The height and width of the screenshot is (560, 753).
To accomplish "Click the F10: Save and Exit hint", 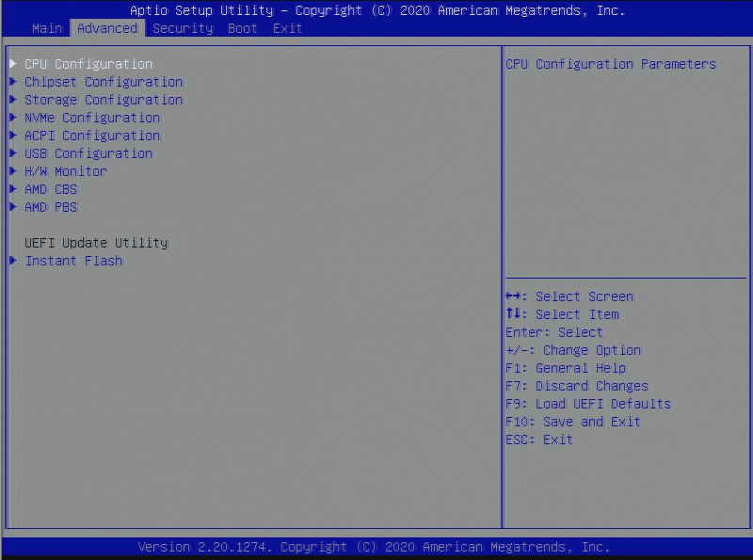I will click(573, 422).
